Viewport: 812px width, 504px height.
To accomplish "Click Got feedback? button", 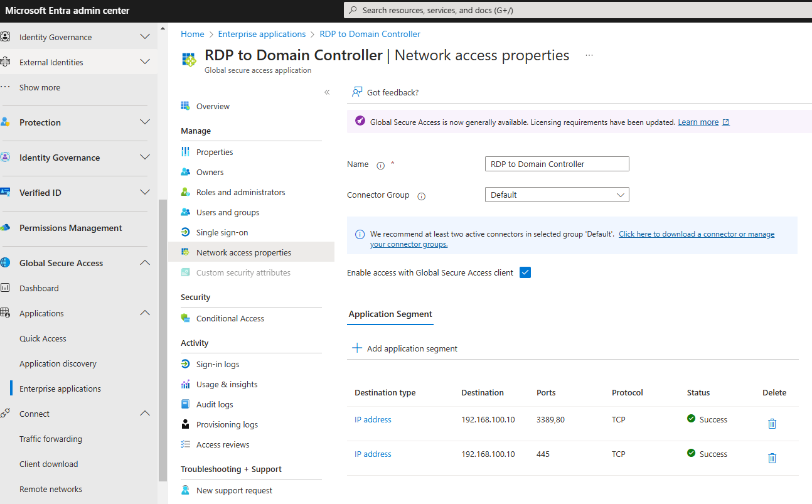I will click(x=385, y=92).
